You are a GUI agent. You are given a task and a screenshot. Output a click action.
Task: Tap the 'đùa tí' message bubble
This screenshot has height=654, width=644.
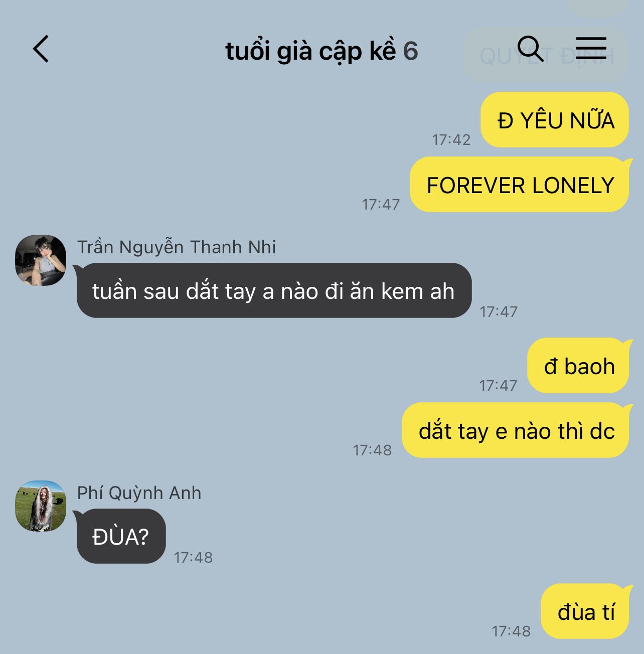coord(586,611)
